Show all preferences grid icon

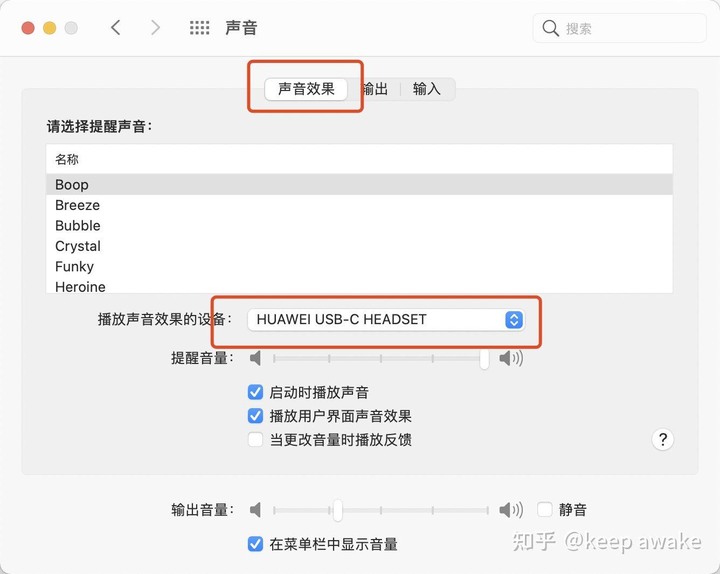pos(199,28)
